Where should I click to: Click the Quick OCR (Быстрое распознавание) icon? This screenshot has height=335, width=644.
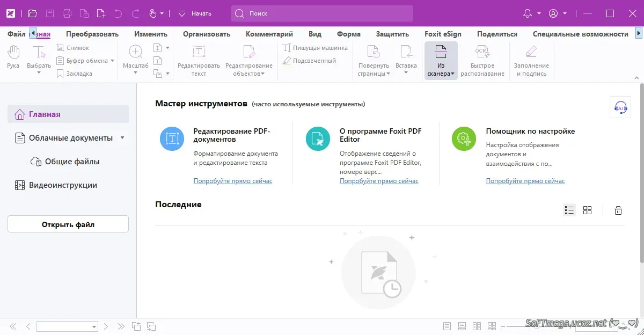482,60
